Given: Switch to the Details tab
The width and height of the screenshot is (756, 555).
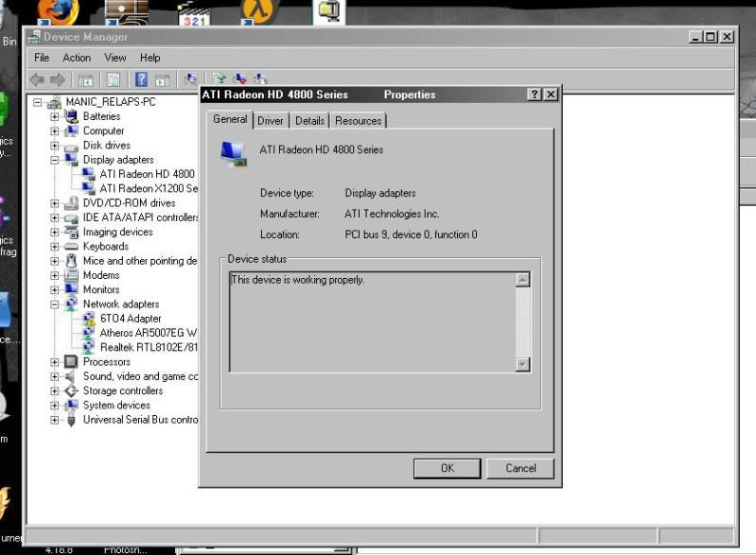Looking at the screenshot, I should pyautogui.click(x=309, y=121).
